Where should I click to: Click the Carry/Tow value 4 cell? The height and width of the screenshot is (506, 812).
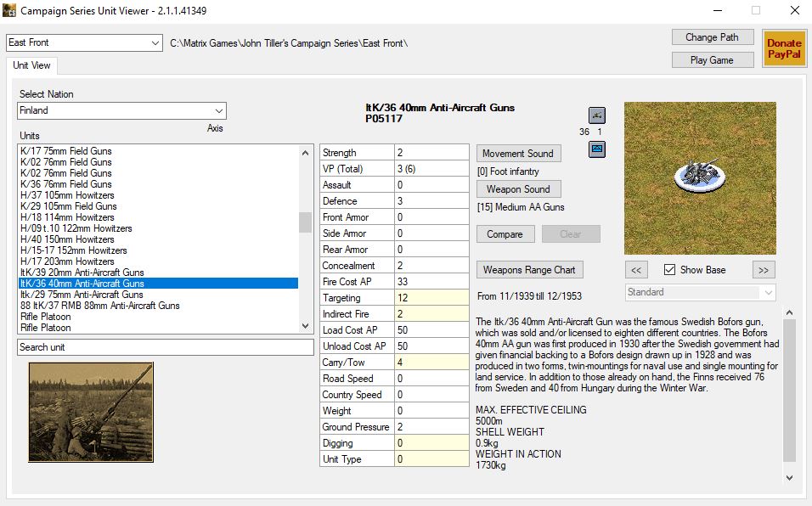click(x=431, y=363)
